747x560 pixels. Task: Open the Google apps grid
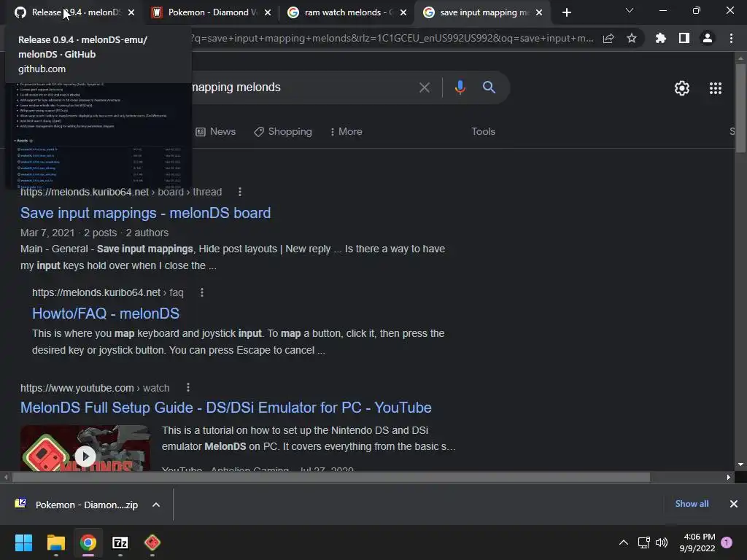point(715,88)
